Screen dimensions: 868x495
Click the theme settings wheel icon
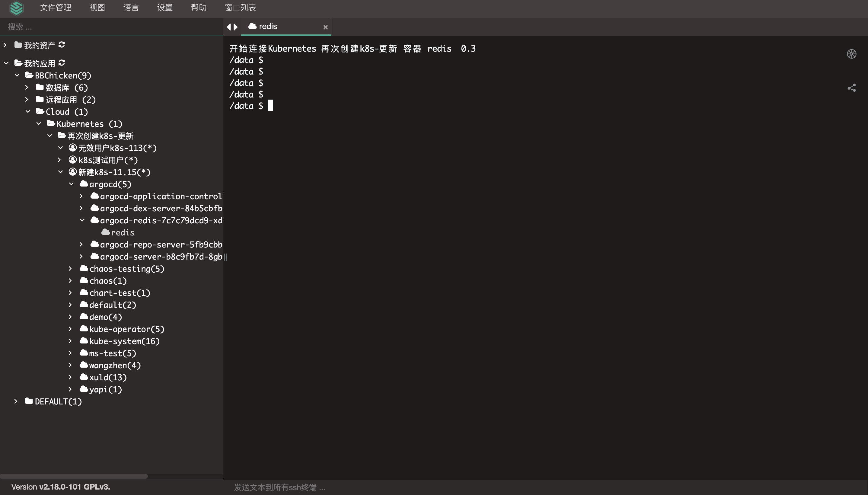(851, 54)
